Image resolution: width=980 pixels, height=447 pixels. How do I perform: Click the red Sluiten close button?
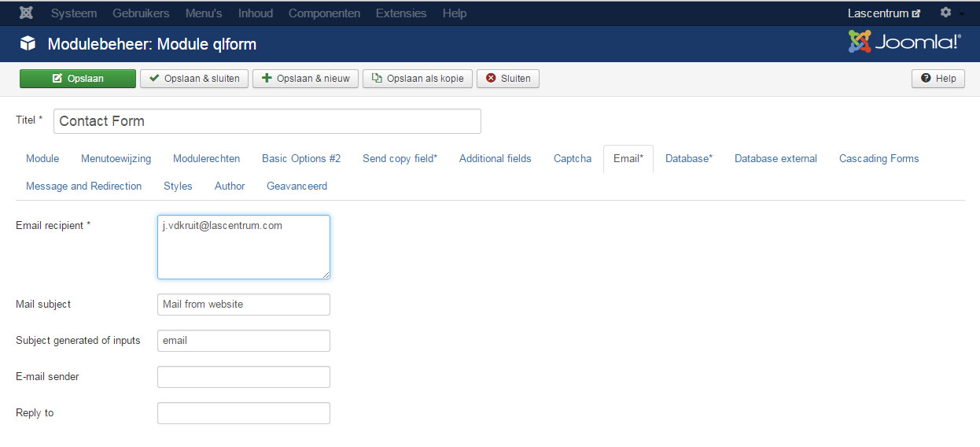tap(508, 79)
